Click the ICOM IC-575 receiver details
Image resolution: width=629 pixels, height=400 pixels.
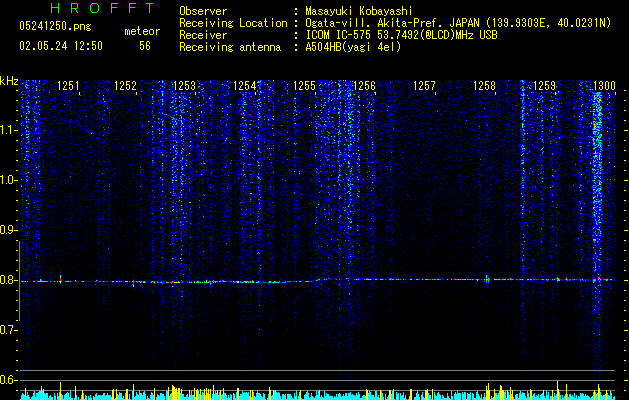[x=401, y=35]
